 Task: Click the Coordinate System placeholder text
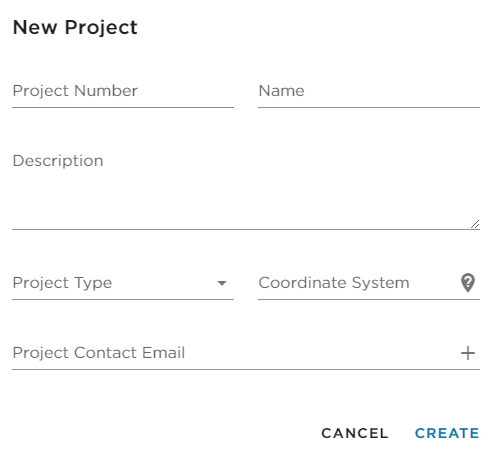click(334, 283)
